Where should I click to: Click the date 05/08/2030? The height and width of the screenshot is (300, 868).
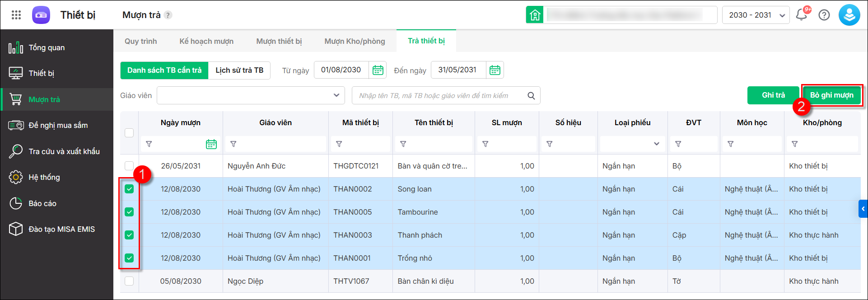tap(181, 281)
